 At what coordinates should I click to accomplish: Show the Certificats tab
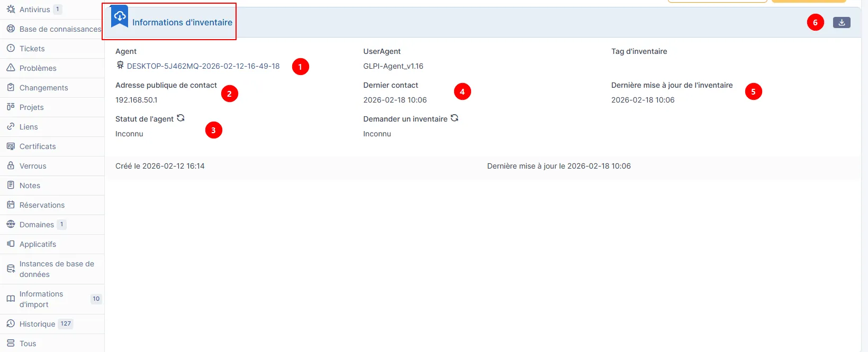[52, 146]
